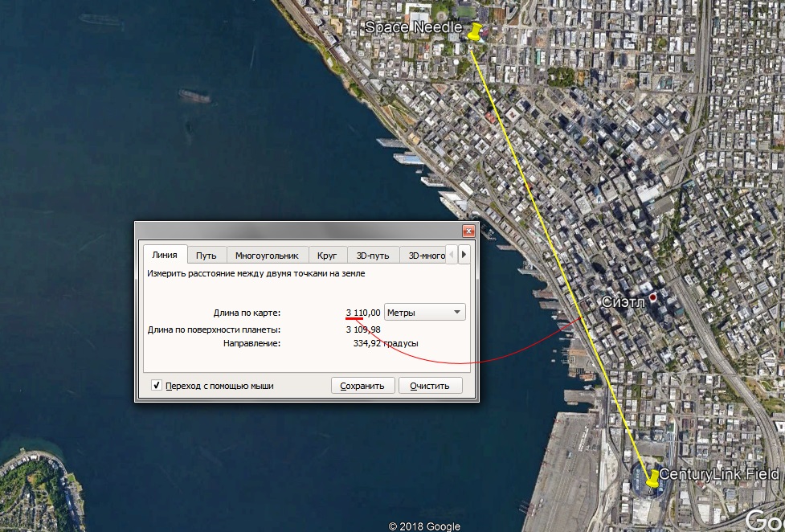This screenshot has height=532, width=785.
Task: Toggle the Переход с помощью мыши checkbox
Action: (156, 385)
